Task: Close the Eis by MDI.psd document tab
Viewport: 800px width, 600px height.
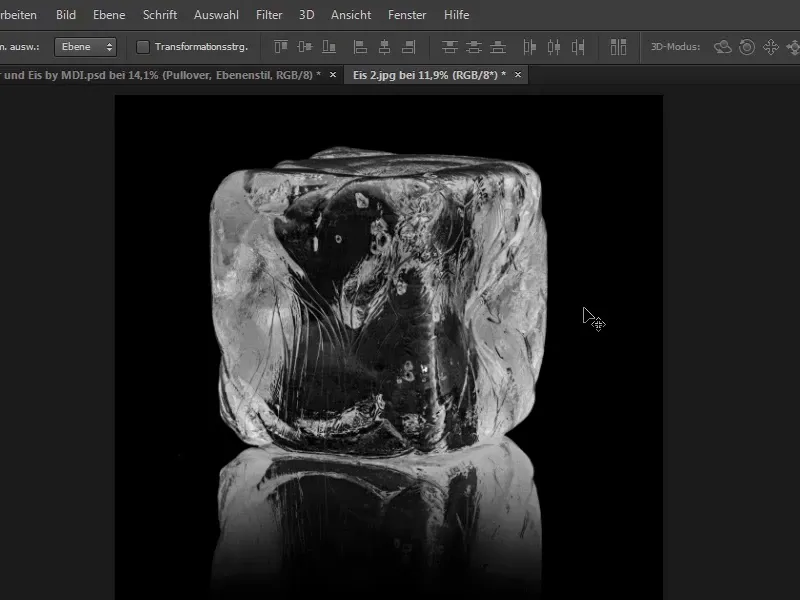Action: 333,75
